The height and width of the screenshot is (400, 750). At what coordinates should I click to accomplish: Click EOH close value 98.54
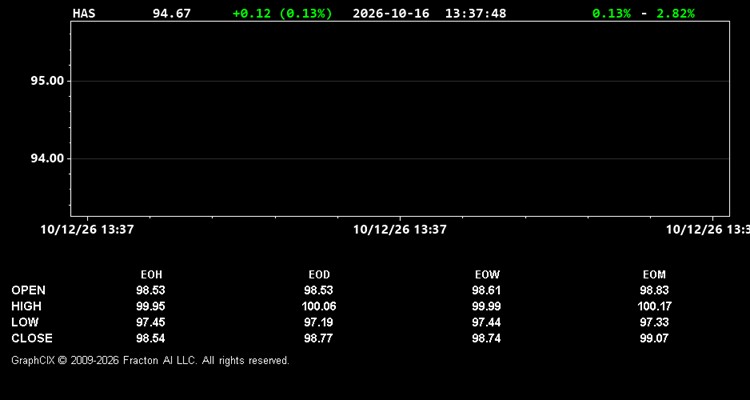151,338
